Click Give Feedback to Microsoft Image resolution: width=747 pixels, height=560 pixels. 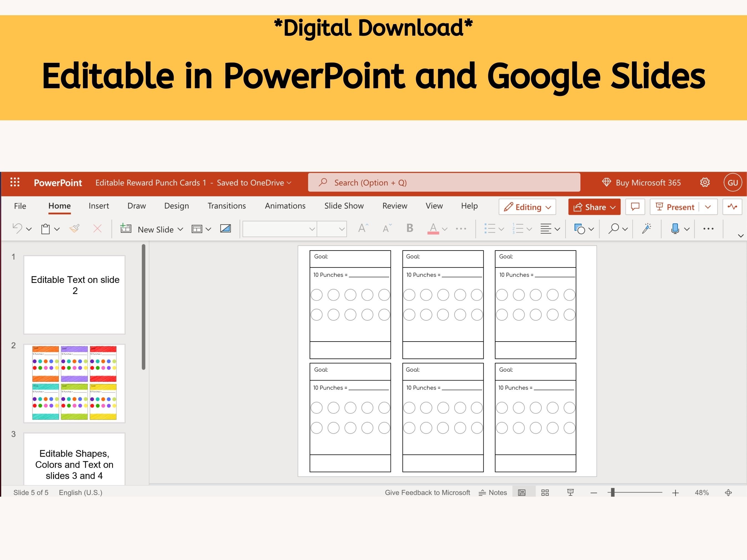click(427, 493)
